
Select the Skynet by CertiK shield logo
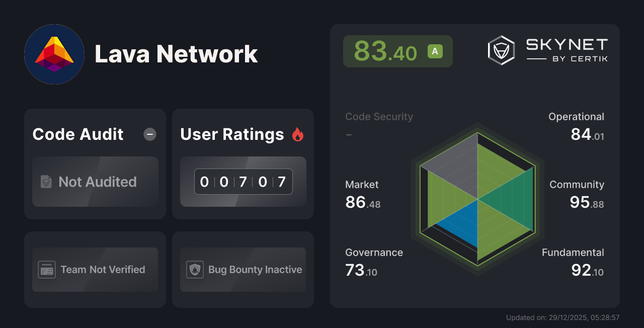[501, 50]
